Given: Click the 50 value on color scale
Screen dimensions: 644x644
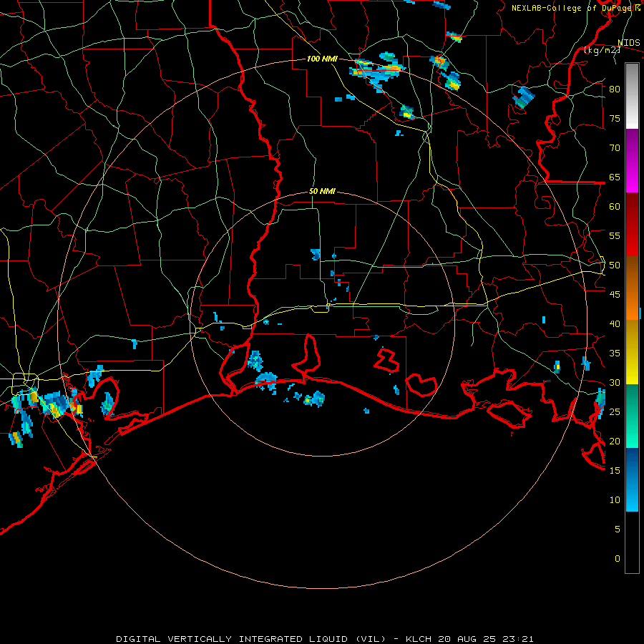Looking at the screenshot, I should [x=615, y=265].
